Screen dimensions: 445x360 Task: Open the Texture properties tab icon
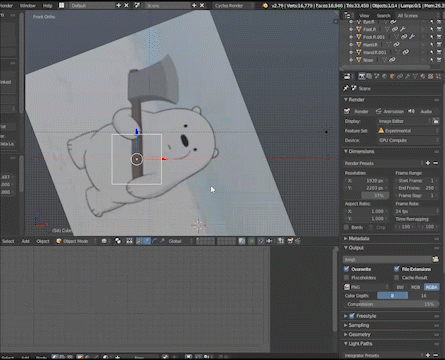pos(430,77)
